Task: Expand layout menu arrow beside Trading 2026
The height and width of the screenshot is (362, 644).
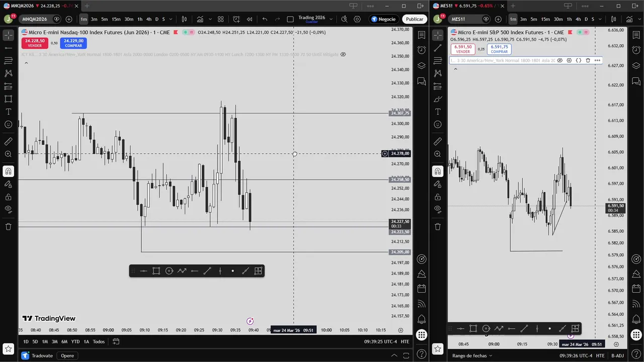Action: [x=331, y=19]
